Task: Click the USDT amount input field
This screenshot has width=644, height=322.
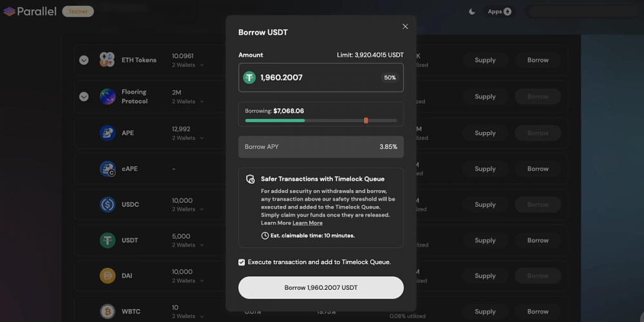Action: tap(321, 77)
